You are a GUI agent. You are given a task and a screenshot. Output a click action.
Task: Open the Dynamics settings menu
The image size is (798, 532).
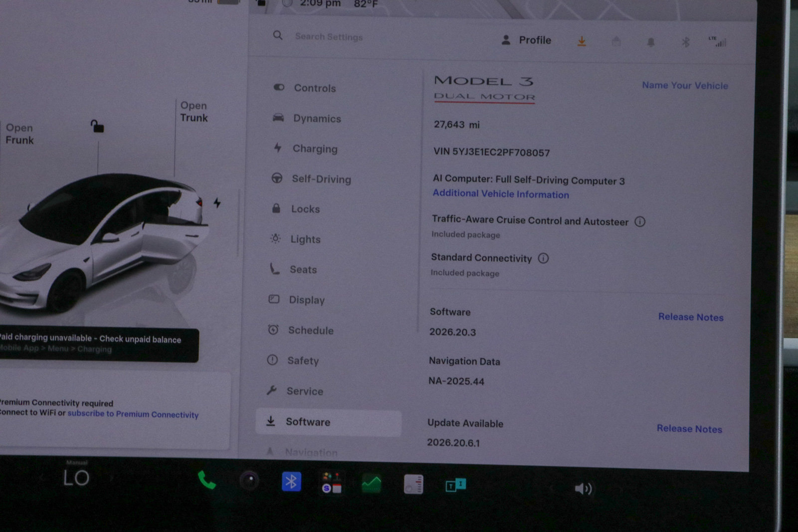point(307,118)
